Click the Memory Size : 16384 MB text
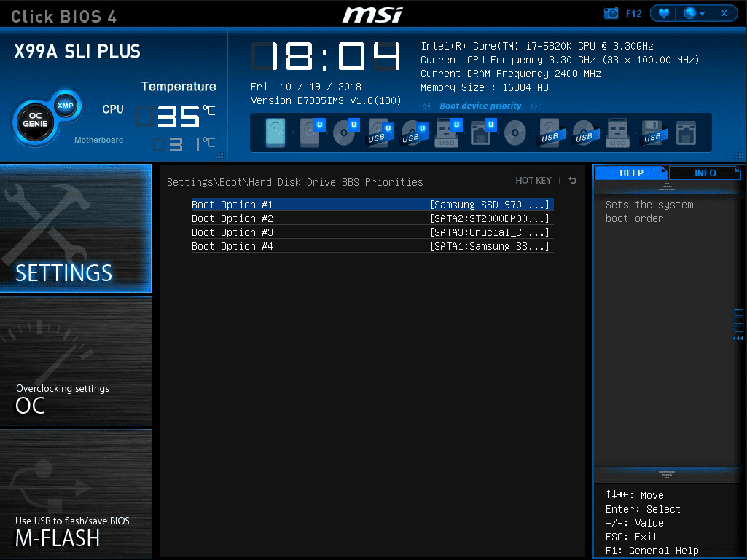747x560 pixels. tap(485, 87)
